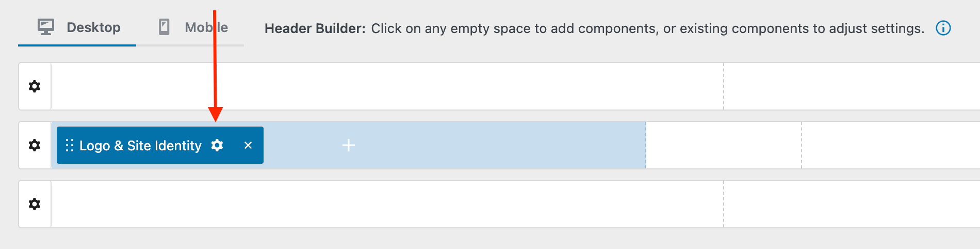This screenshot has height=249, width=980.
Task: Open the top header row settings gear
Action: (35, 86)
